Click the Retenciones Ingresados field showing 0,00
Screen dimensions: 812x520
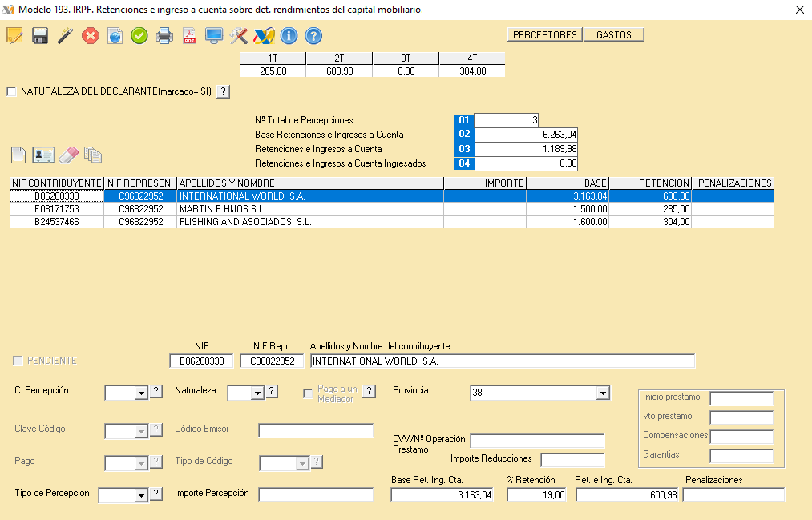click(x=526, y=163)
